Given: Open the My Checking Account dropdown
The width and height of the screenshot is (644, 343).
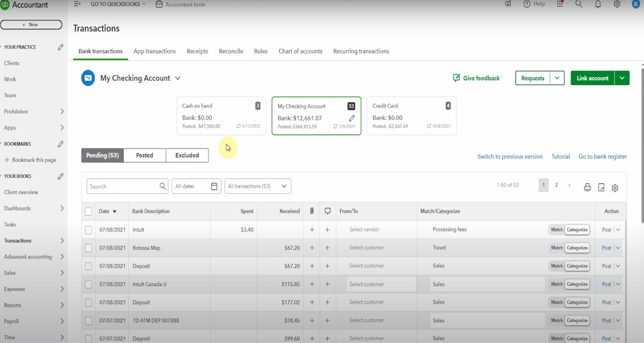Looking at the screenshot, I should (x=178, y=78).
